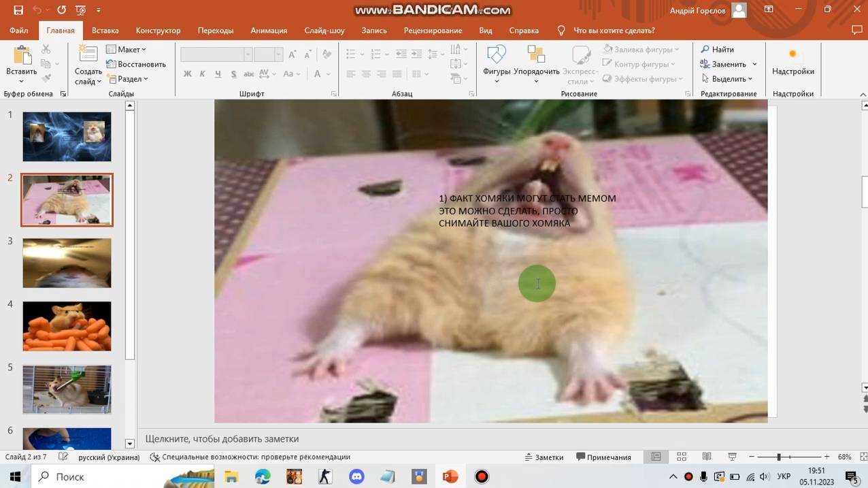
Task: Click Reset (Восстановить) slide button
Action: coord(136,64)
